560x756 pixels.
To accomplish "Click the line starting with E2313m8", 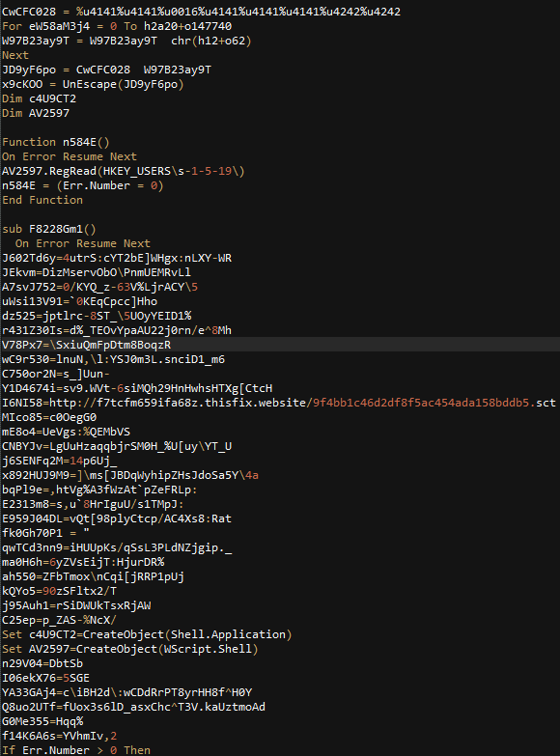I will tap(93, 504).
